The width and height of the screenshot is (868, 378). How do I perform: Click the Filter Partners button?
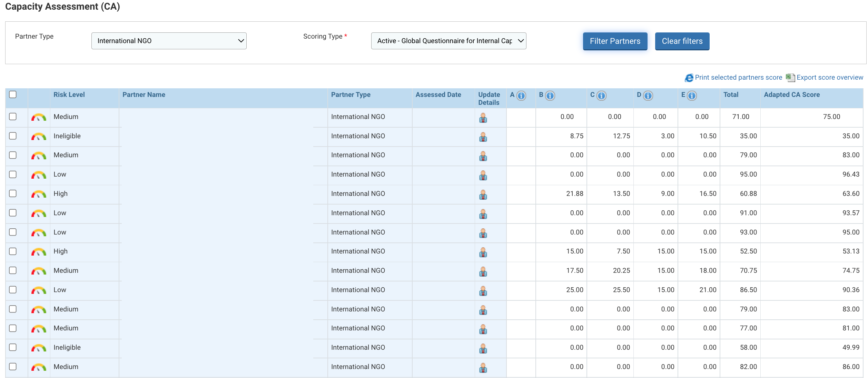[615, 41]
